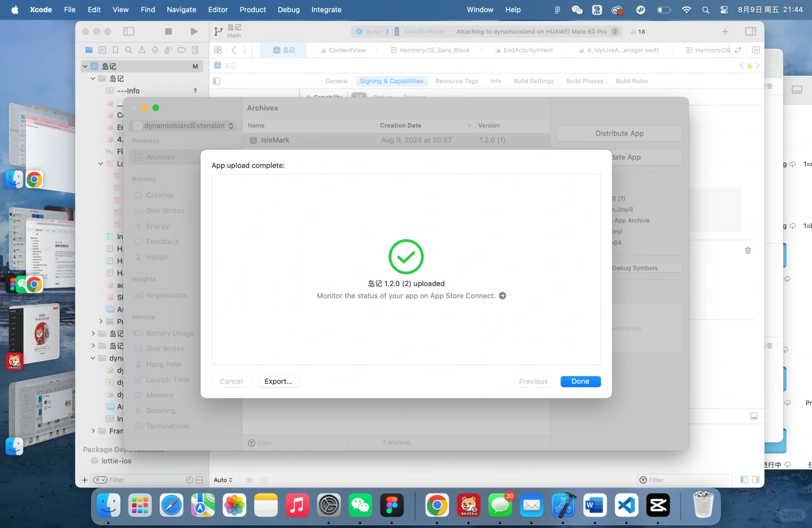Open the Build Settings tab

point(533,81)
